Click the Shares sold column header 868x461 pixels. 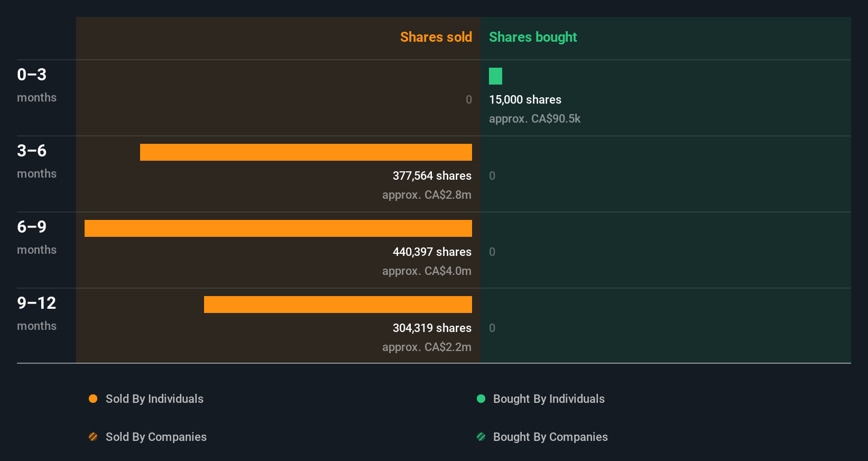coord(436,37)
